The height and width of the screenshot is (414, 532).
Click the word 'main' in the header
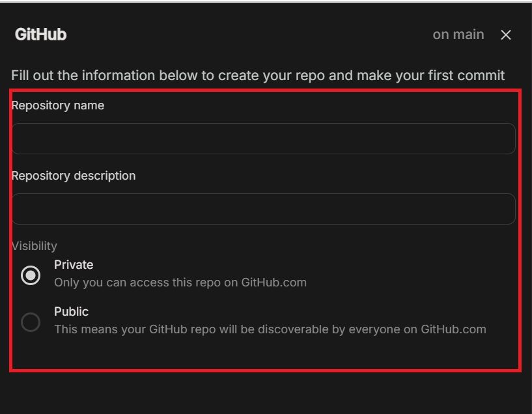[468, 34]
